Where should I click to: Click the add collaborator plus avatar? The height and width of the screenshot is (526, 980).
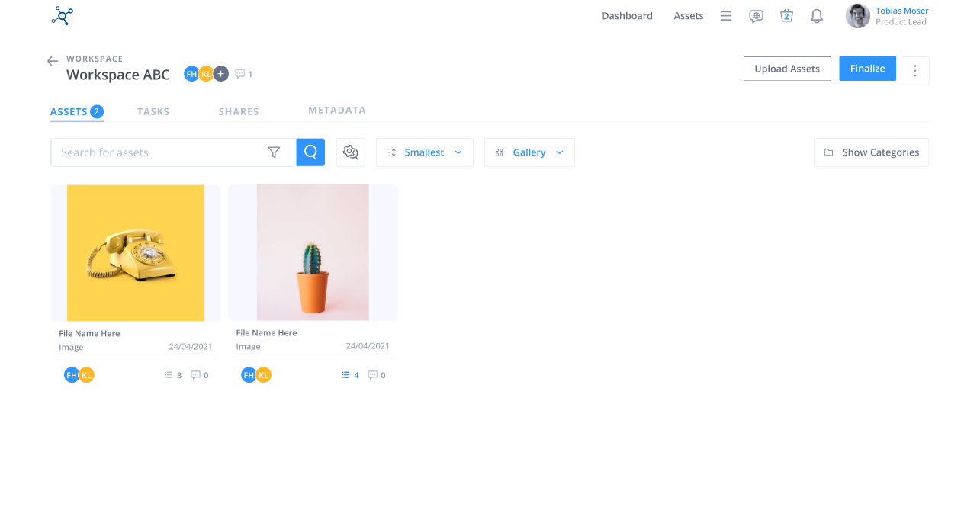(x=220, y=73)
